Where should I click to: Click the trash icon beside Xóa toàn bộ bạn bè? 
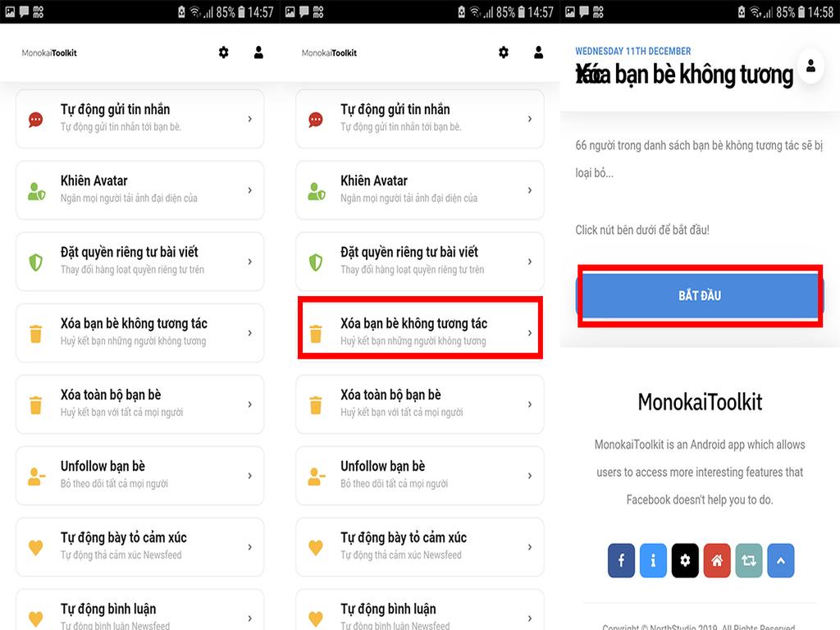pos(35,404)
